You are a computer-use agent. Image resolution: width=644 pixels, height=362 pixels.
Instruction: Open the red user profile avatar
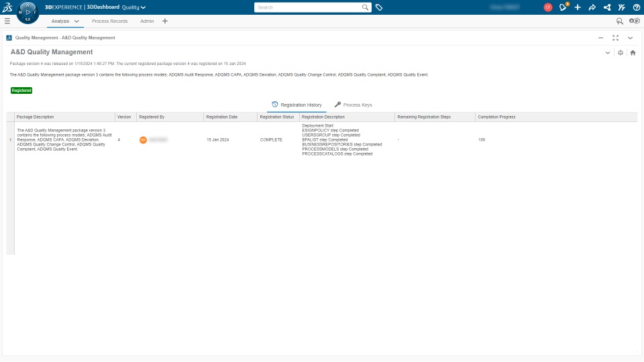click(548, 7)
